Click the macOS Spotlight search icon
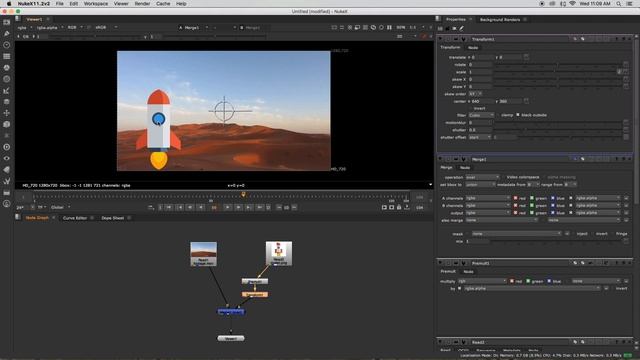Viewport: 640px width, 360px height. 619,4
